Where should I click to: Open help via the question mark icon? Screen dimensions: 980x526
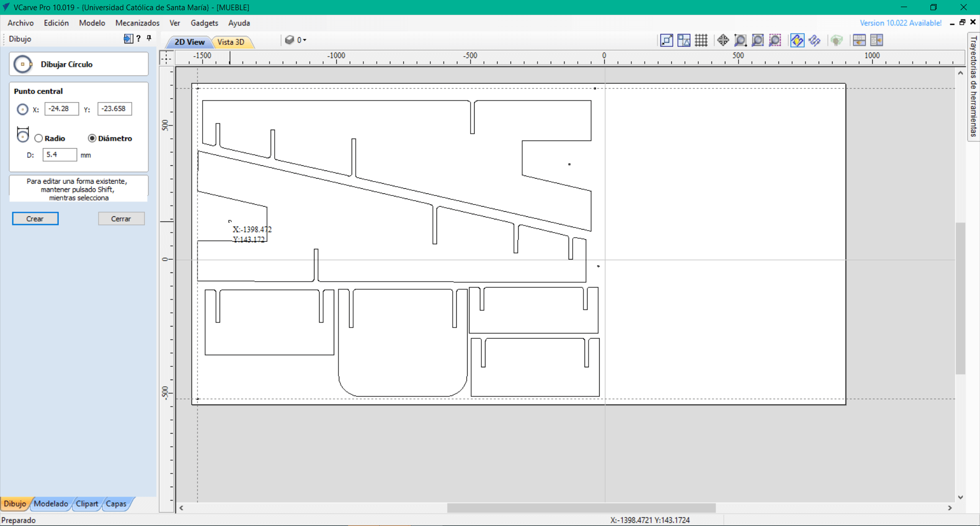click(138, 39)
